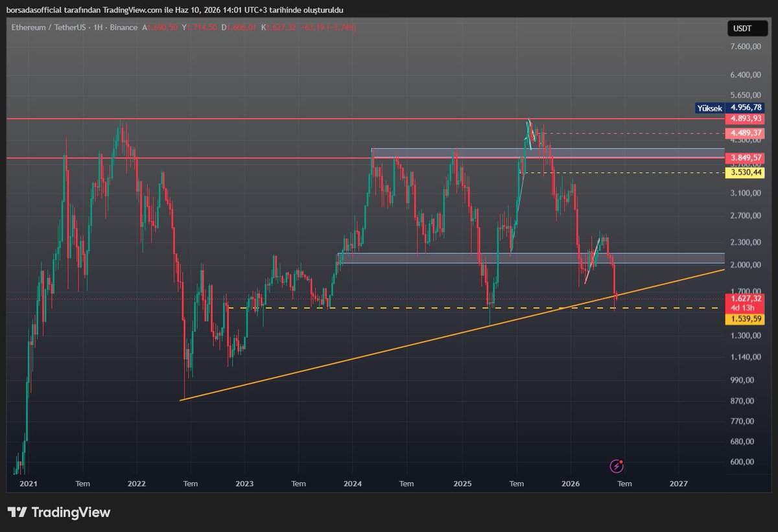
Task: Click the Yüksek high price label
Action: [709, 108]
